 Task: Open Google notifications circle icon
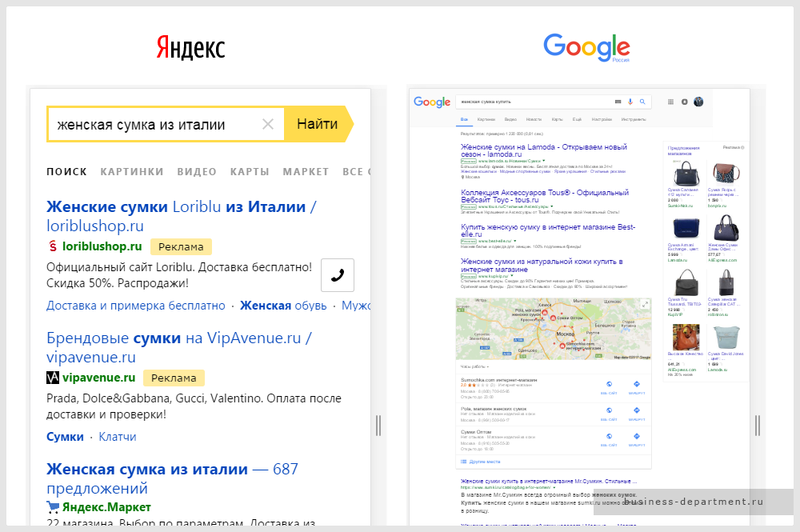[685, 102]
